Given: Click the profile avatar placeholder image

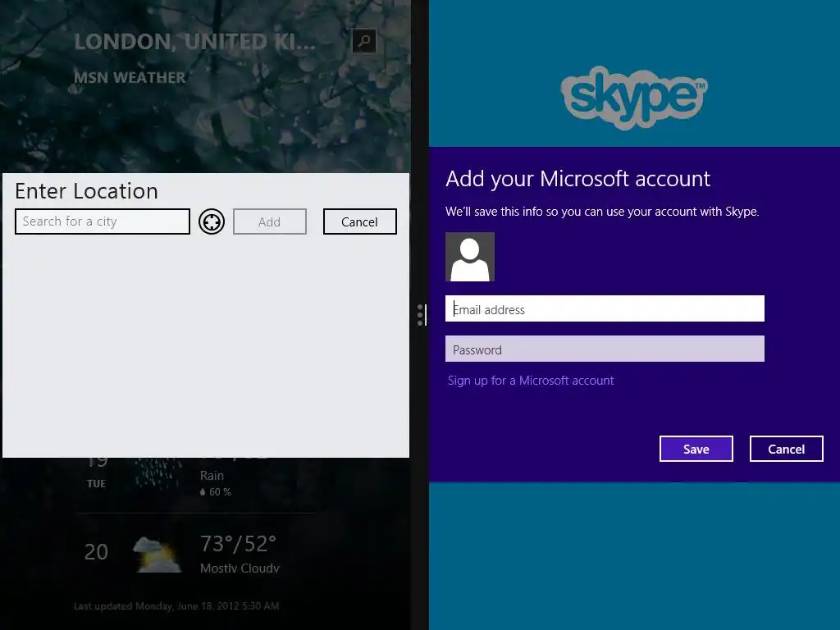Looking at the screenshot, I should coord(470,257).
